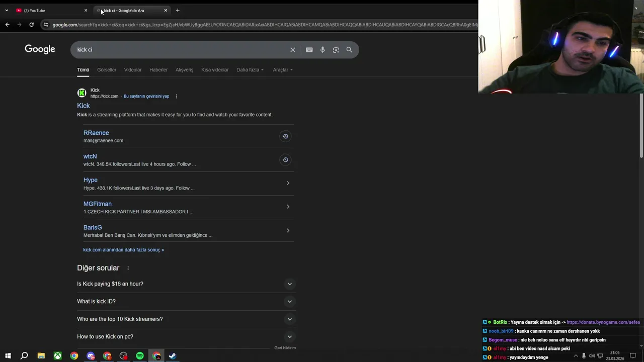Click 'Bu sayfanın çevirisini yap' link
This screenshot has height=362, width=644.
pyautogui.click(x=146, y=97)
